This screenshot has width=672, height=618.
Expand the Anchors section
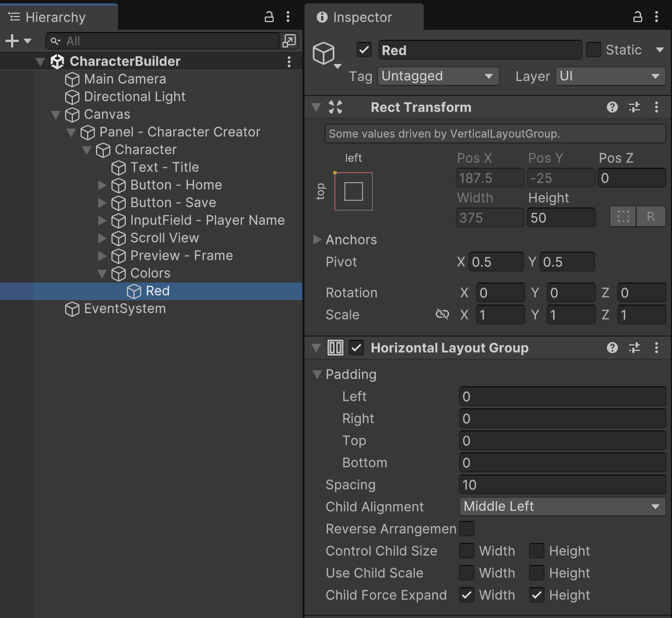317,239
